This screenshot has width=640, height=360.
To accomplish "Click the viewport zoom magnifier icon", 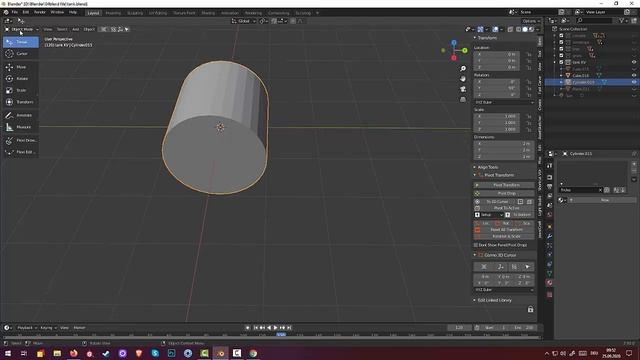I will (463, 68).
